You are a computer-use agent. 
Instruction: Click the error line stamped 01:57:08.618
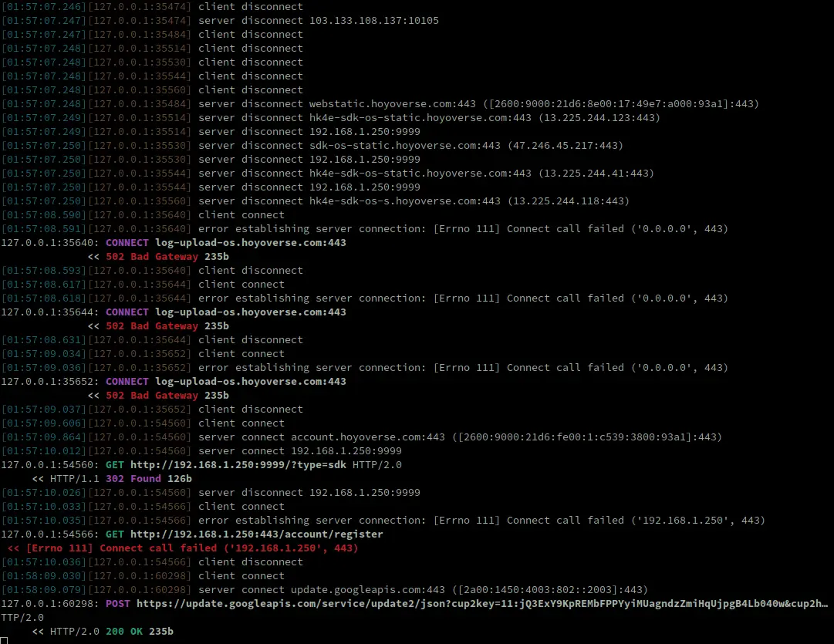[364, 298]
